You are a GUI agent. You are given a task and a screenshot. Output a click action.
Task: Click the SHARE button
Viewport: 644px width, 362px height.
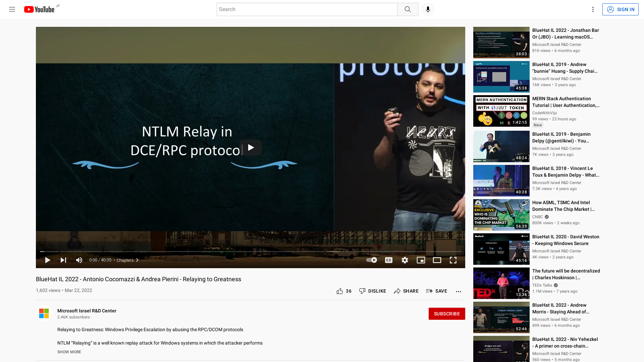406,291
